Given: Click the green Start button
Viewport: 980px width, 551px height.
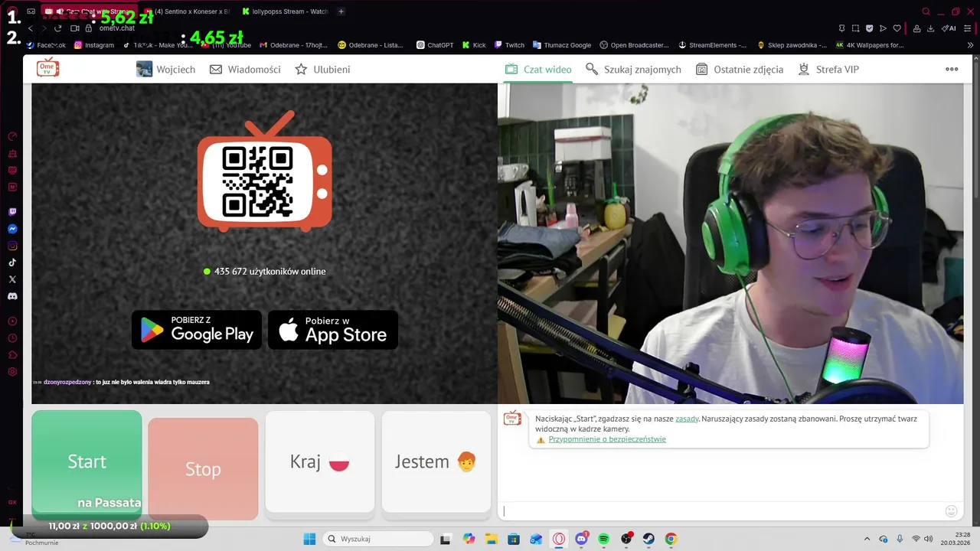Looking at the screenshot, I should pyautogui.click(x=87, y=461).
